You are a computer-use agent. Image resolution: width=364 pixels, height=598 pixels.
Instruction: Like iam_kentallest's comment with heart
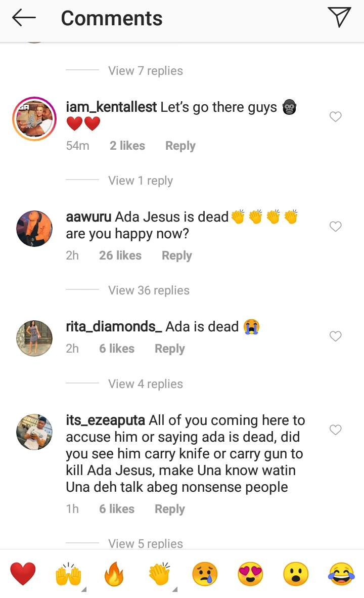click(336, 117)
